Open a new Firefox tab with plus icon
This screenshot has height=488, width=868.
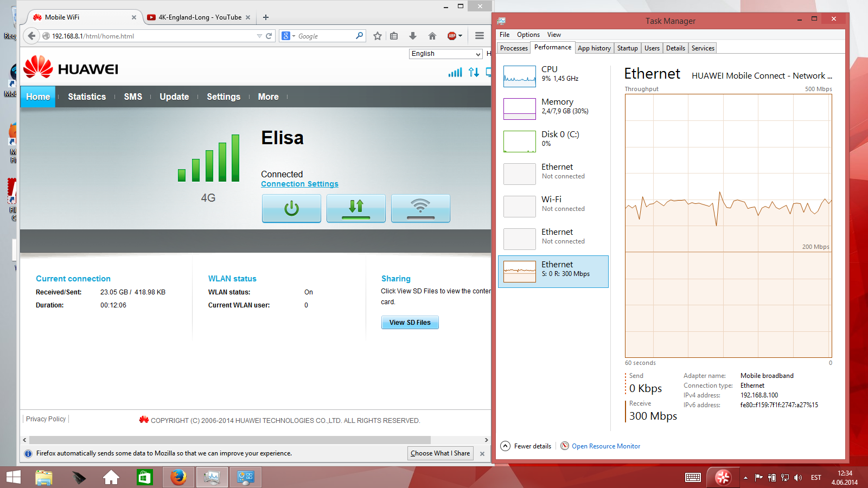click(266, 17)
